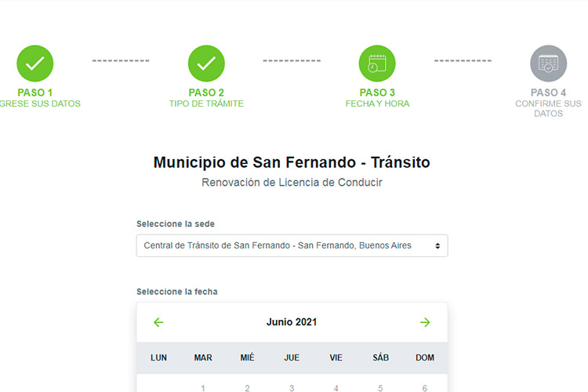Click the Paso 2 green checkmark circle
This screenshot has width=588, height=392.
tap(206, 64)
